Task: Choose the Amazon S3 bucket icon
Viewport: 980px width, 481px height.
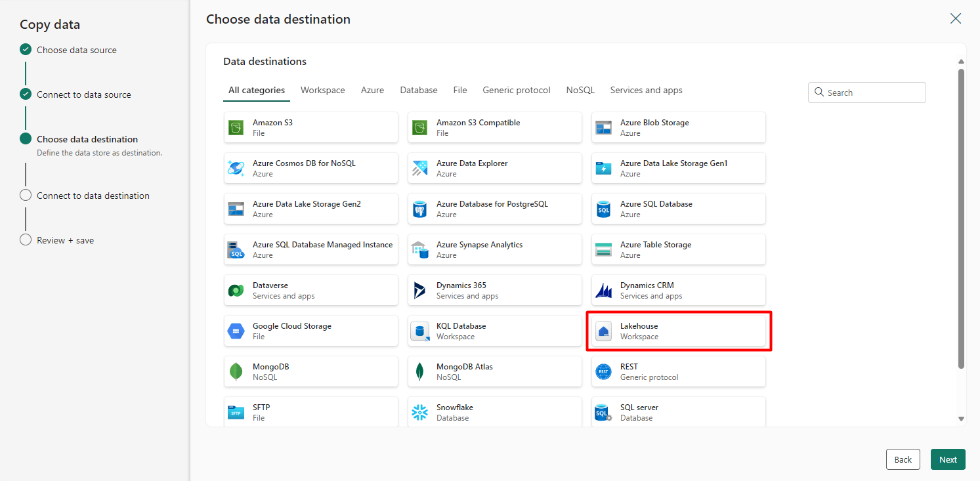Action: (x=236, y=128)
